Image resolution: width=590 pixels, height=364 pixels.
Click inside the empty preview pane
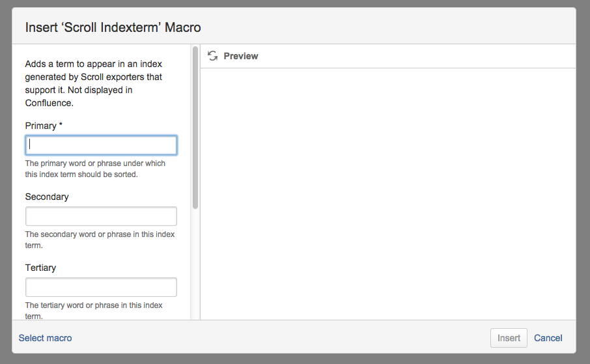(x=387, y=195)
